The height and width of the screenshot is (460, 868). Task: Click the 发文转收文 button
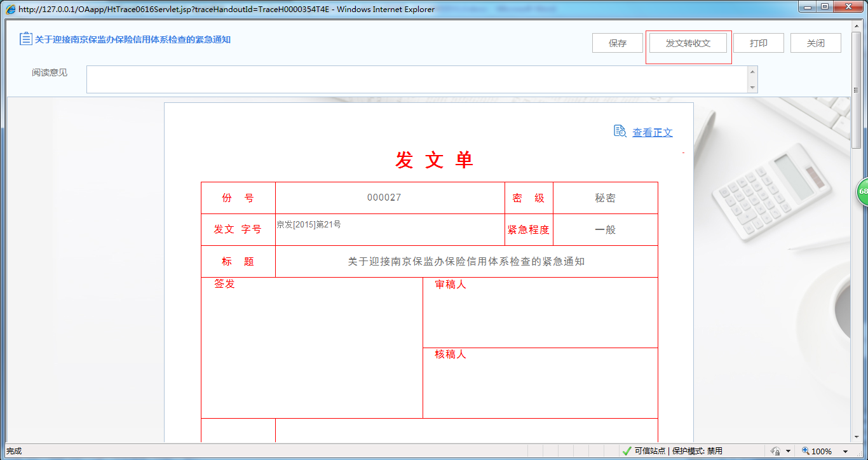[x=688, y=43]
